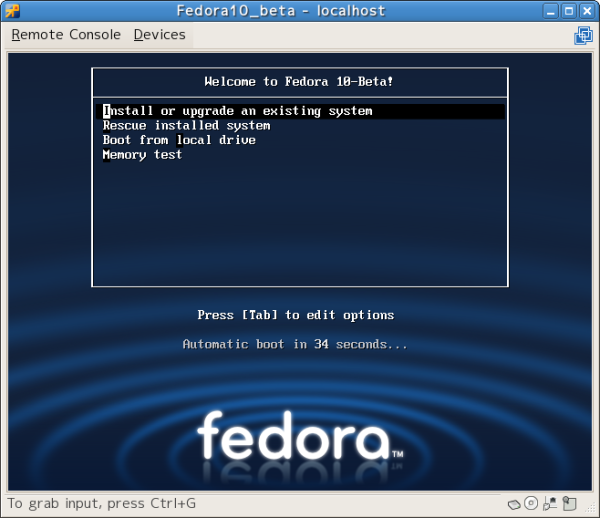
Task: Close the Fedora10_beta console window
Action: pyautogui.click(x=587, y=11)
